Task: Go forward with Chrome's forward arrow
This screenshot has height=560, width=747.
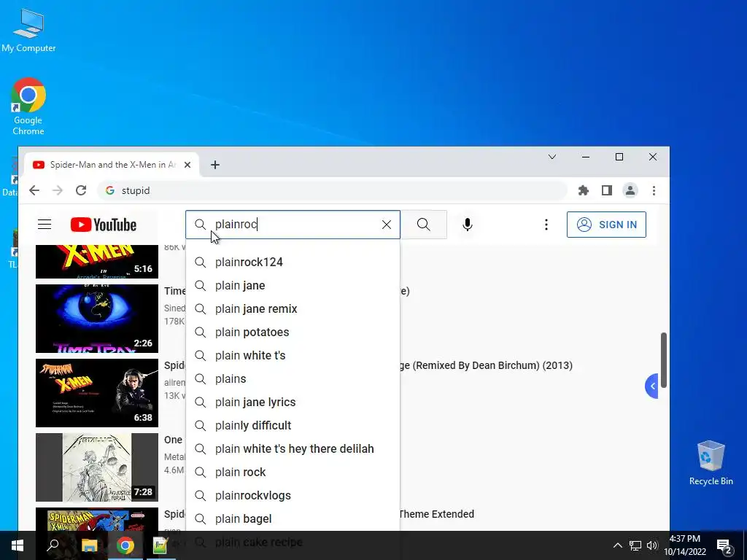Action: 58,190
